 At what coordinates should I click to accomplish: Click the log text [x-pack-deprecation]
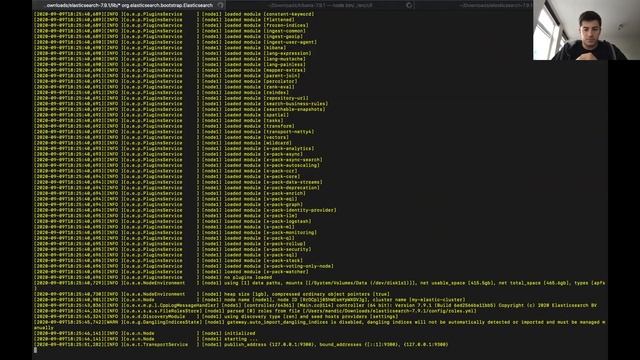click(292, 188)
